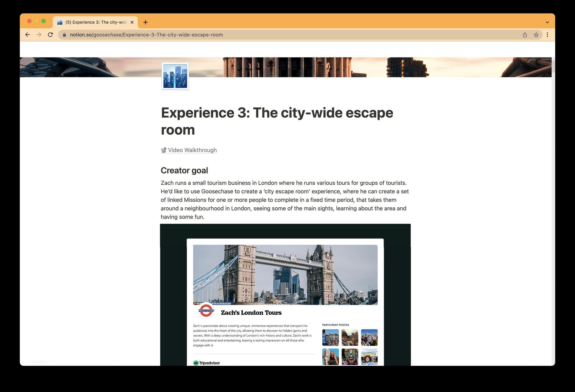575x392 pixels.
Task: Click the Zach's London Tours round logo
Action: pyautogui.click(x=206, y=311)
